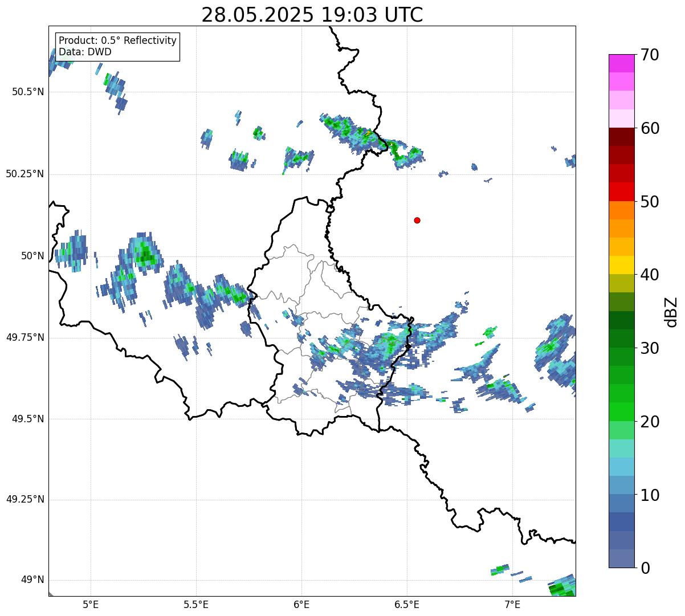Click the red station marker dot
The width and height of the screenshot is (685, 616).
pos(417,220)
